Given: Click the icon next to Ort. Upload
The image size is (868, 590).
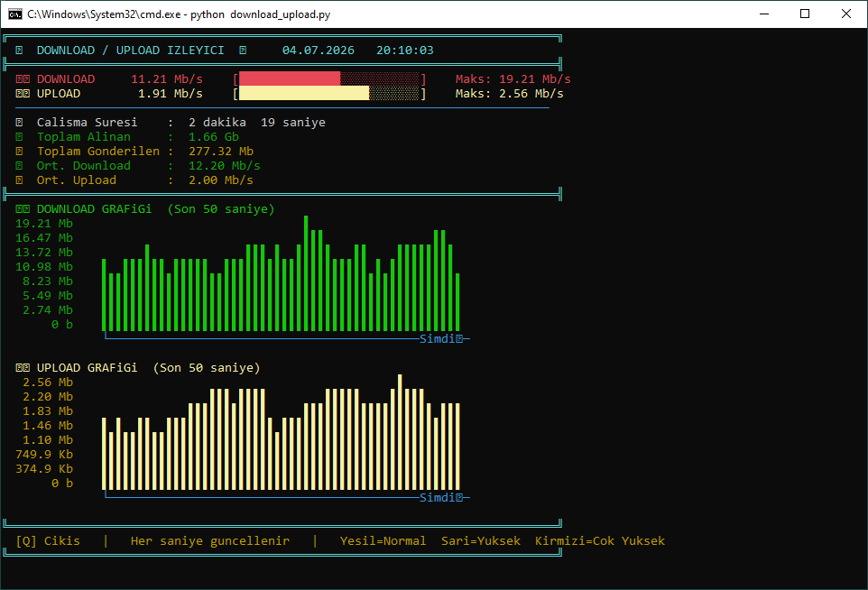Looking at the screenshot, I should (x=19, y=180).
